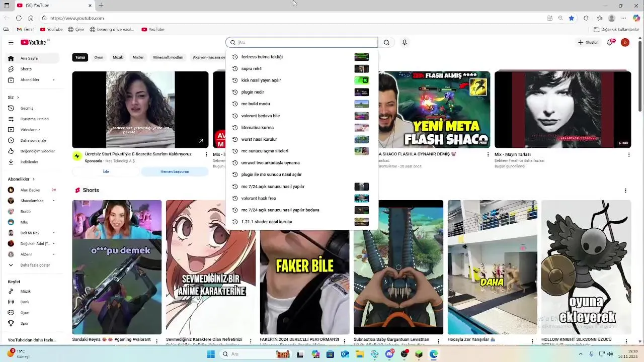Open Daha sonra izle list
Viewport: 644px width, 362px height.
point(33,140)
